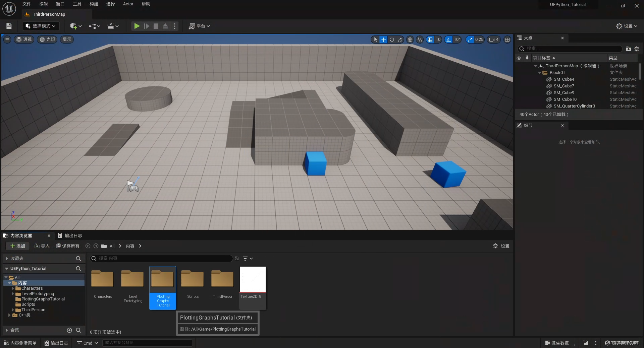
Task: Toggle rotation angle snapping
Action: [x=448, y=40]
